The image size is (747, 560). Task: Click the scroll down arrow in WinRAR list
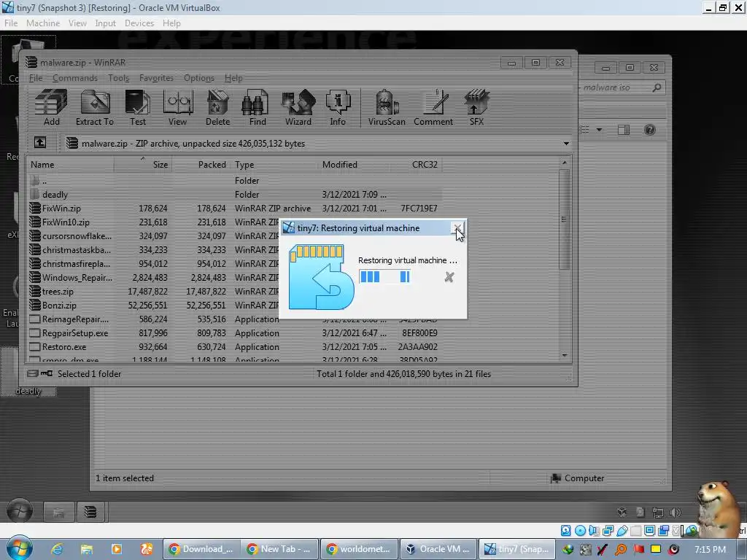pyautogui.click(x=565, y=355)
